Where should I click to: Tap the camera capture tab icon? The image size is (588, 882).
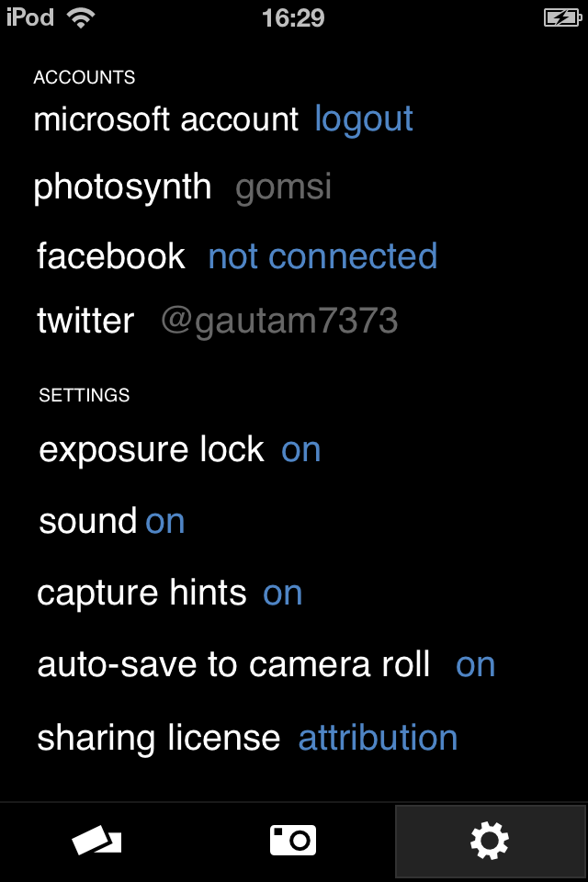(x=293, y=840)
